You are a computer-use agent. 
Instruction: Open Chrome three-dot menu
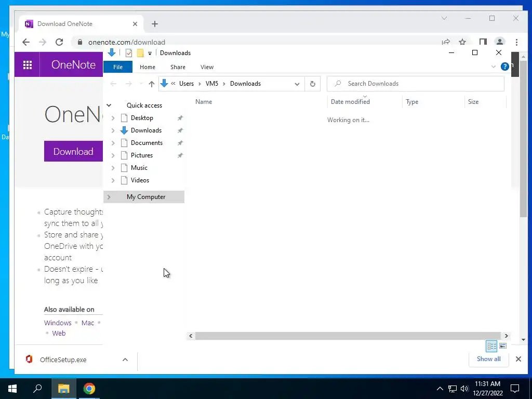click(516, 42)
